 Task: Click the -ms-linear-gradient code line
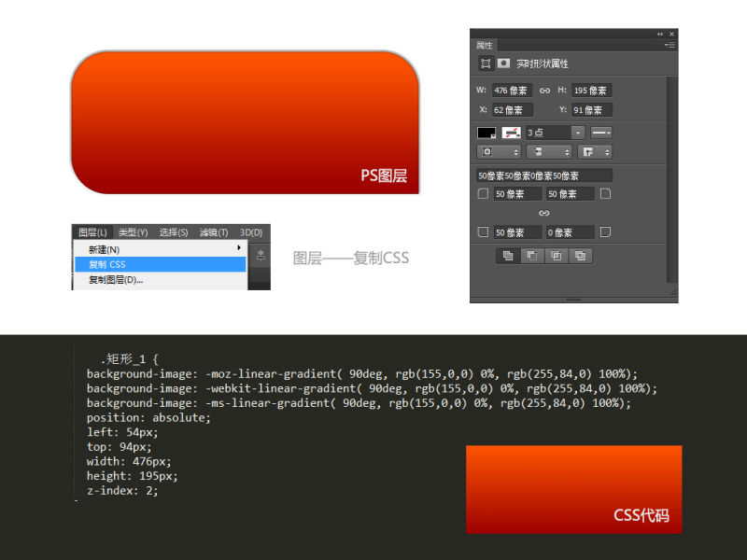coord(359,403)
